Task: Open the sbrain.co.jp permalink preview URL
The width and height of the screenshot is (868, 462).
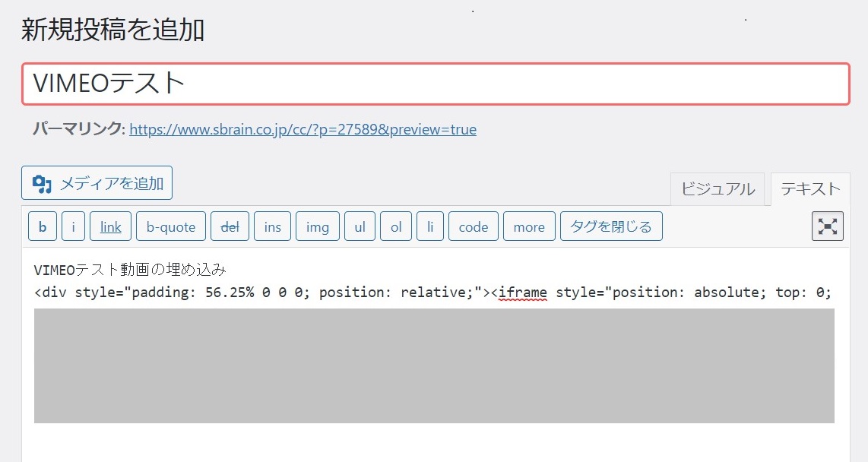Action: tap(303, 129)
